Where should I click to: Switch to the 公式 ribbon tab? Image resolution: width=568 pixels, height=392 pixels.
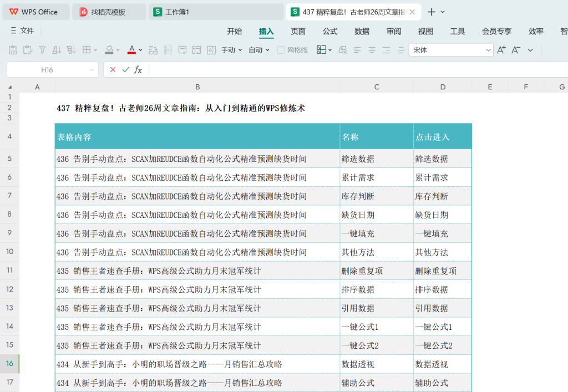click(330, 32)
